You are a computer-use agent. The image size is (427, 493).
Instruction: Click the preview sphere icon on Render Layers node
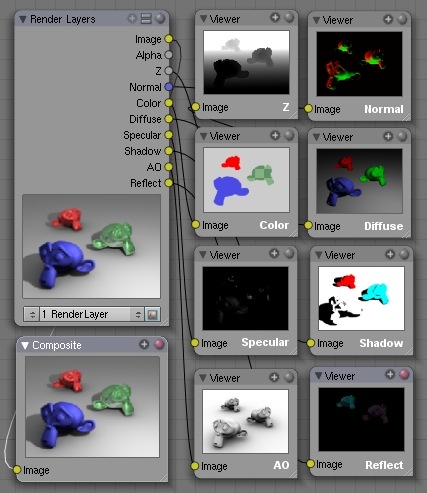160,18
